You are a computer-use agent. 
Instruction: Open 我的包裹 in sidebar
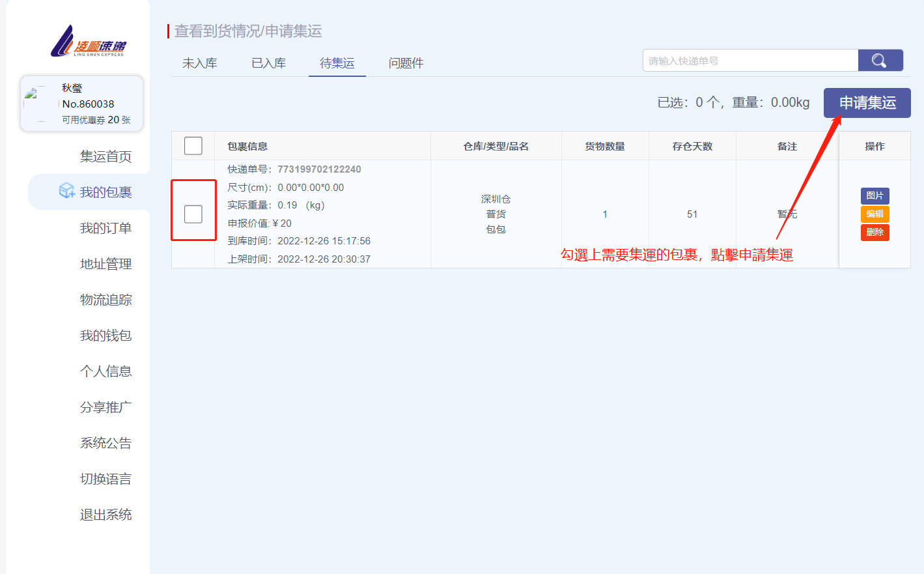coord(106,192)
